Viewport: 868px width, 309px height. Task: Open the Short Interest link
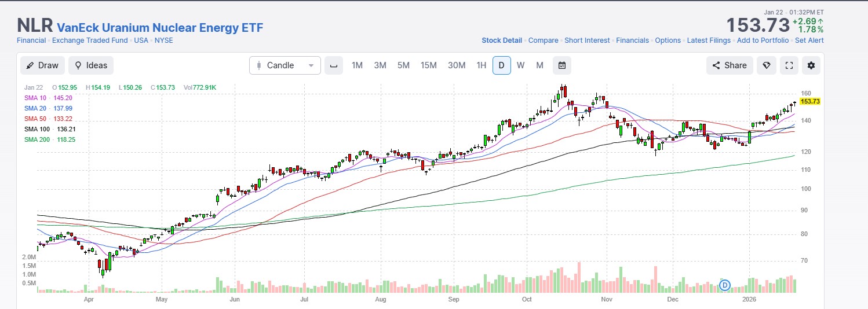tap(587, 41)
